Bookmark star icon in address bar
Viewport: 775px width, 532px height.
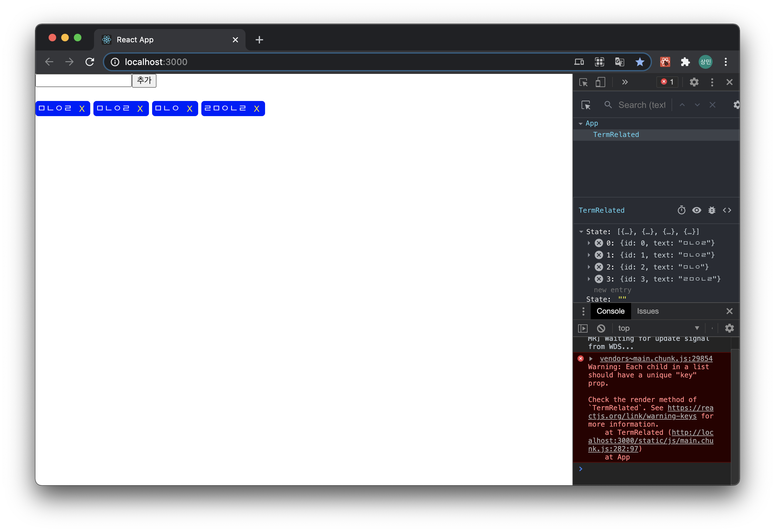tap(640, 62)
